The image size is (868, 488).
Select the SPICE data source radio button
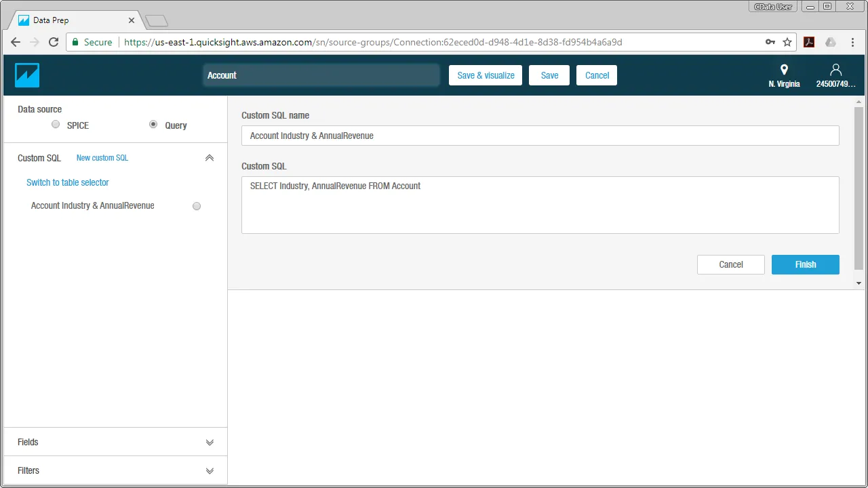[56, 125]
